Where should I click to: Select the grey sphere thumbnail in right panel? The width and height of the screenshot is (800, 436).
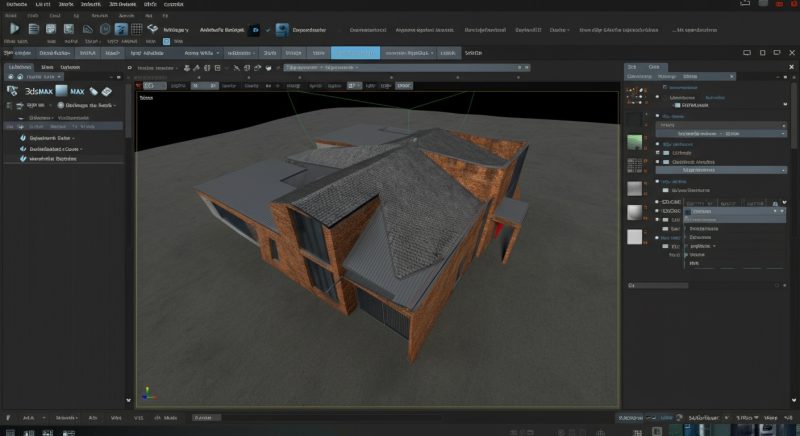click(635, 213)
